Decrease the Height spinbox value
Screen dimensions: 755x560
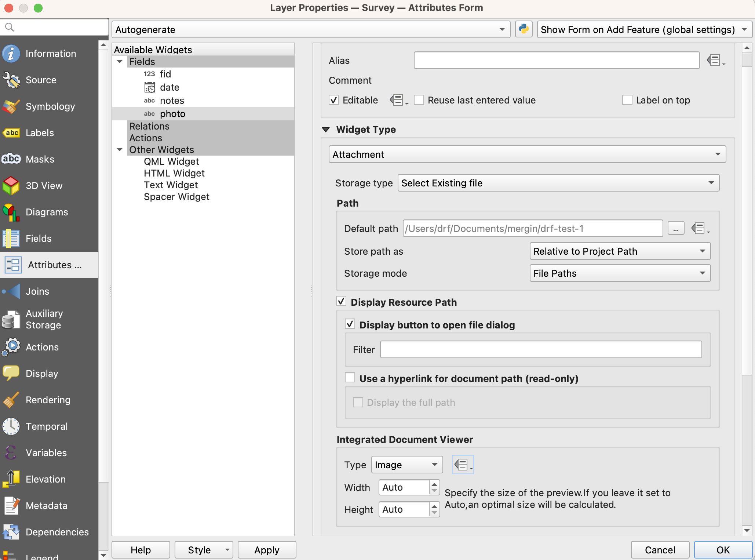(434, 513)
